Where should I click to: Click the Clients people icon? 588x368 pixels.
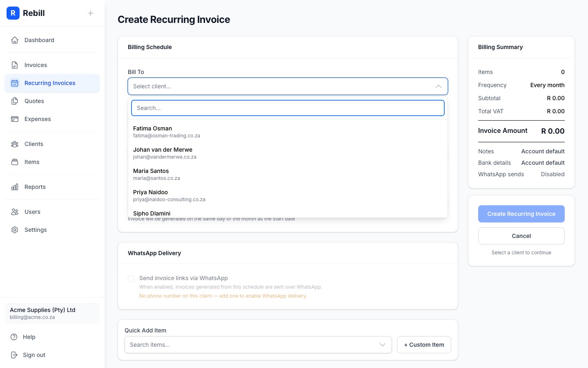tap(15, 144)
